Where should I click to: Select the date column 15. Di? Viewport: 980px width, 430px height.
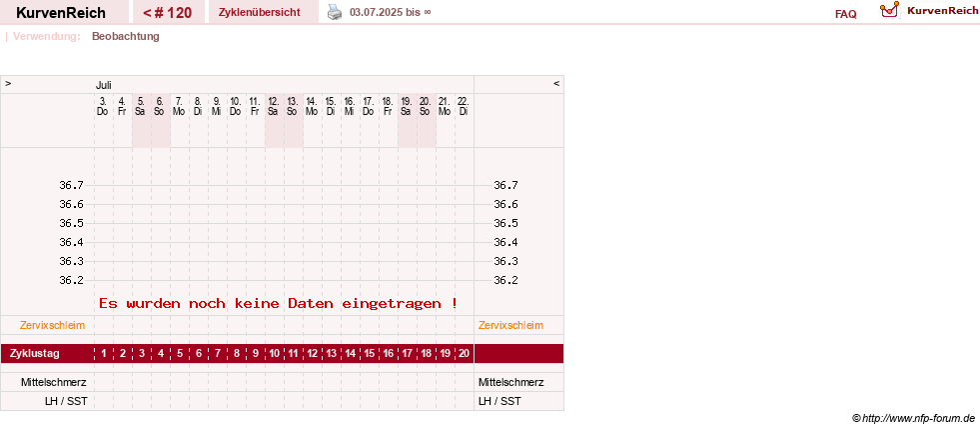tap(331, 106)
